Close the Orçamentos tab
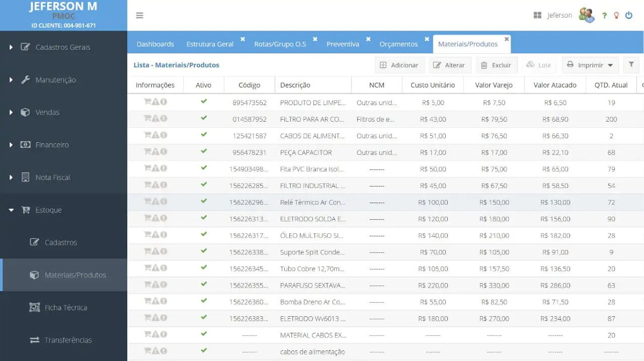The height and width of the screenshot is (361, 644). pos(427,39)
